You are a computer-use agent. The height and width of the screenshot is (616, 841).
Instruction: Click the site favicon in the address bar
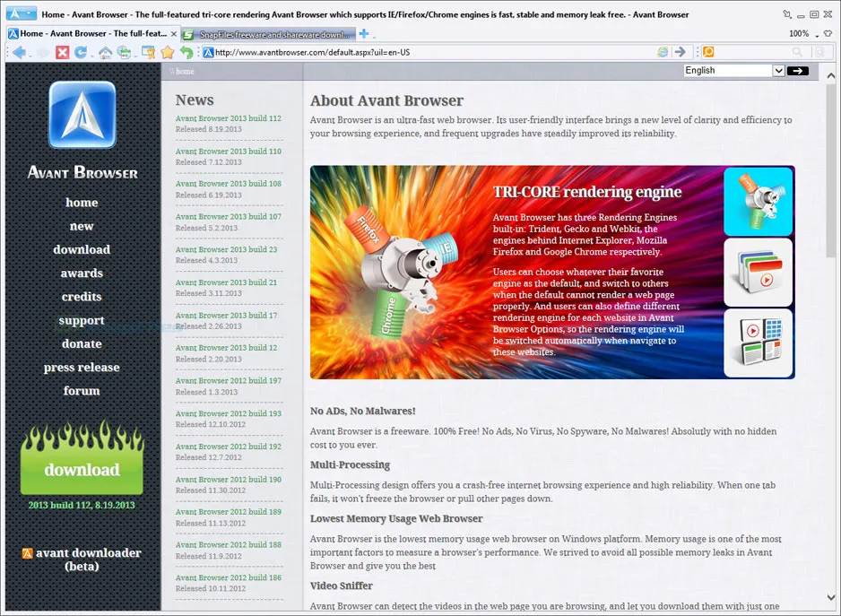point(208,52)
